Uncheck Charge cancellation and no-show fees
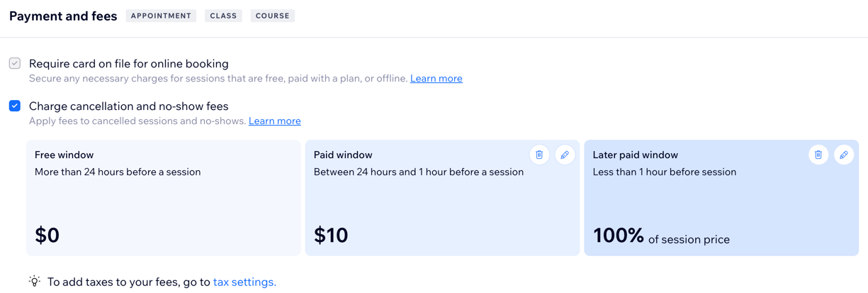 click(x=15, y=106)
